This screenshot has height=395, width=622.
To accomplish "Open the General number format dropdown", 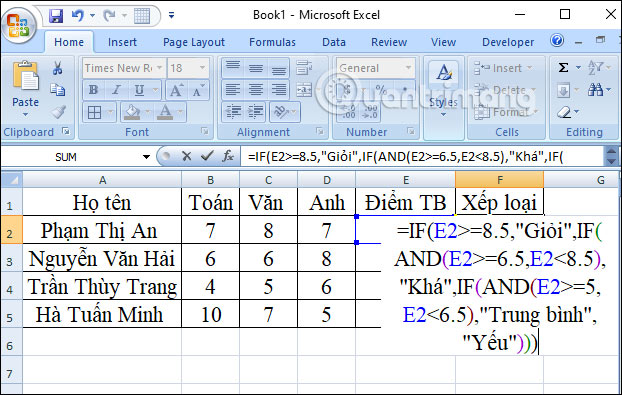I will (408, 68).
